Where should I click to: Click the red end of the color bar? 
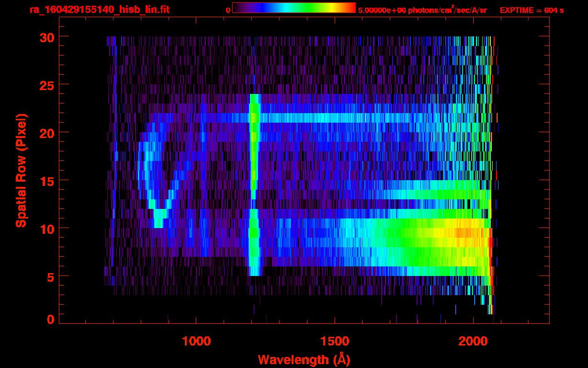pos(352,8)
